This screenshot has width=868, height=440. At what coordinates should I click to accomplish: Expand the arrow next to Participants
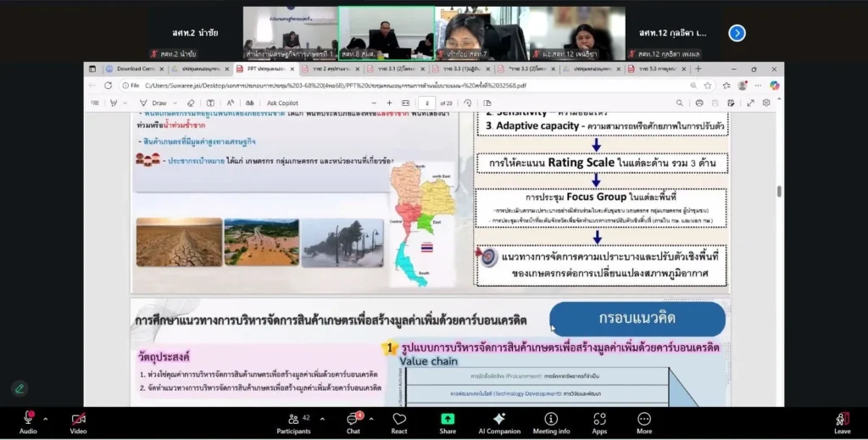click(321, 419)
